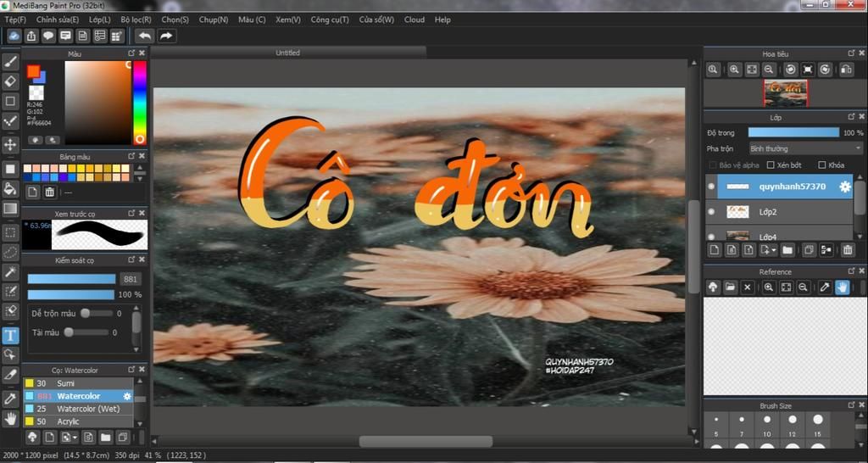Open add-brush dropdown in brush panel
This screenshot has width=868, height=463.
75,438
